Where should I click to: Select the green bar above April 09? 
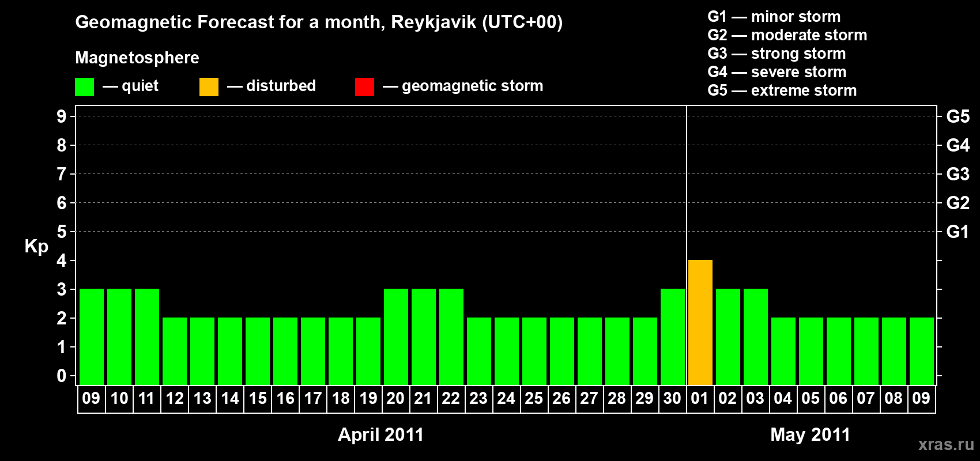coord(92,337)
